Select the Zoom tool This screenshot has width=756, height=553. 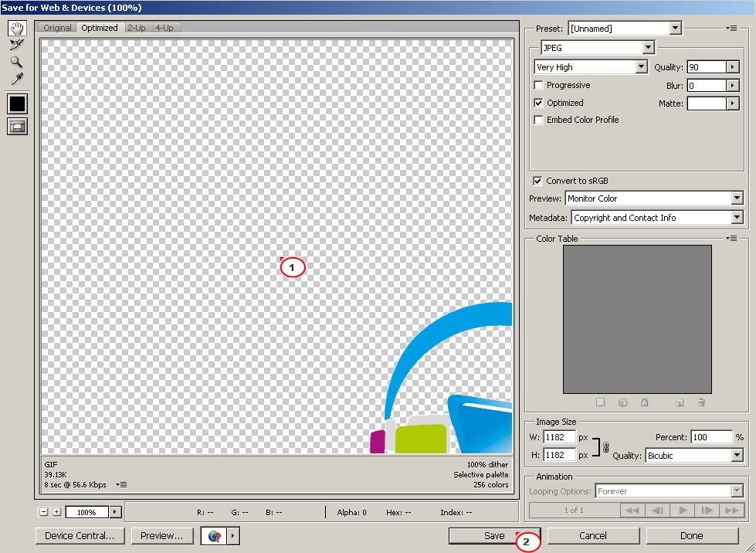[16, 62]
